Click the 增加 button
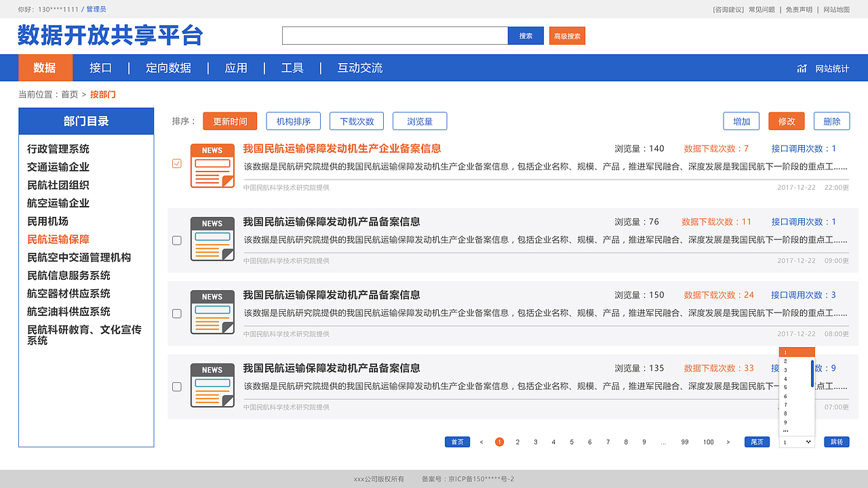This screenshot has width=868, height=488. click(741, 121)
